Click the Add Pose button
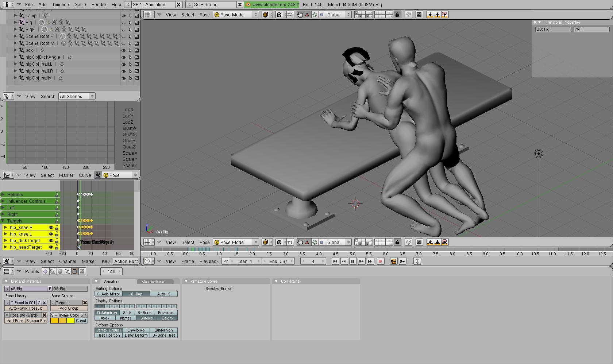This screenshot has width=613, height=364. tap(15, 321)
